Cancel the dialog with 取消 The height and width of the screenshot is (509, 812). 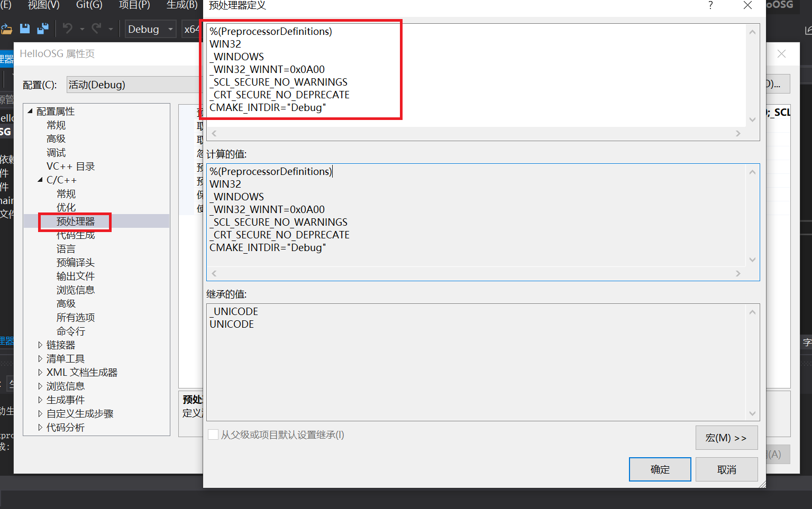click(726, 469)
